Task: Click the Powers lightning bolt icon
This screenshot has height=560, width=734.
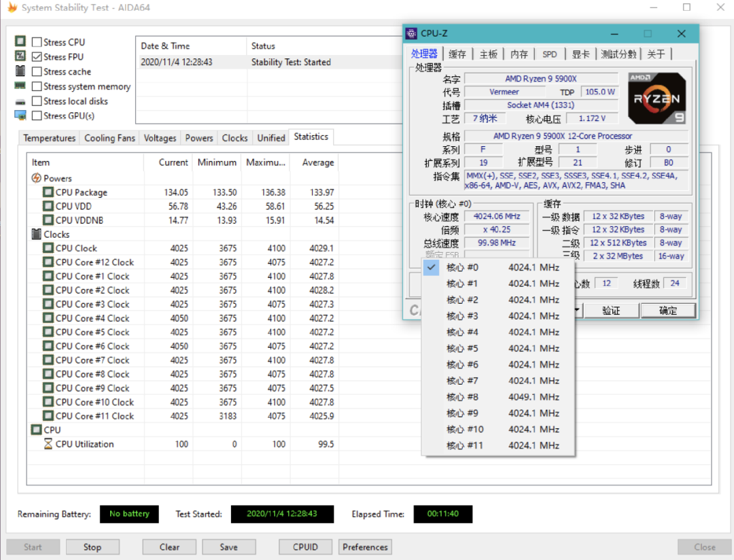Action: coord(36,178)
